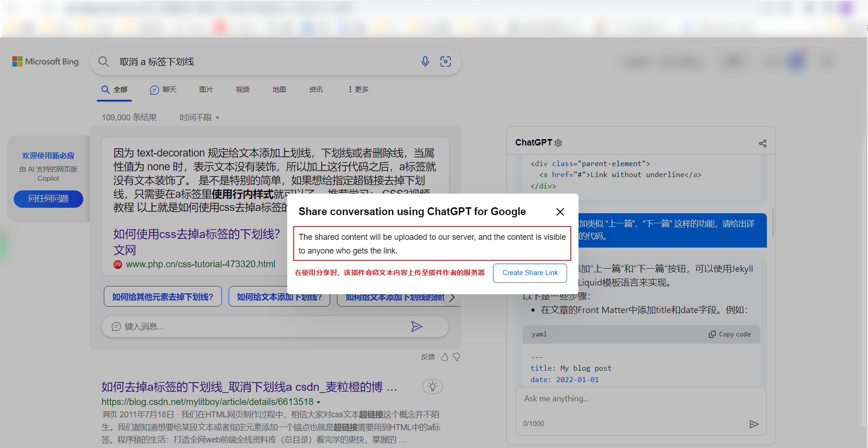Click Create Share Link button
This screenshot has height=448, width=868.
pyautogui.click(x=530, y=273)
